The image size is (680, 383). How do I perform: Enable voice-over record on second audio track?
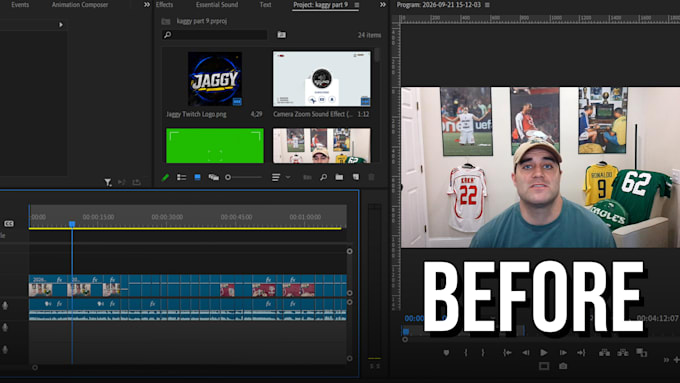(5, 327)
